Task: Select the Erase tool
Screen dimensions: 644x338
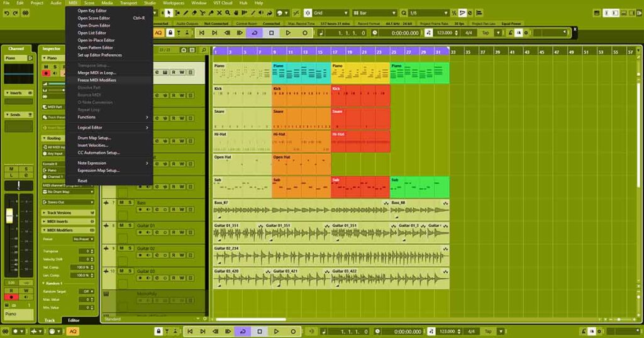Action: pos(194,13)
